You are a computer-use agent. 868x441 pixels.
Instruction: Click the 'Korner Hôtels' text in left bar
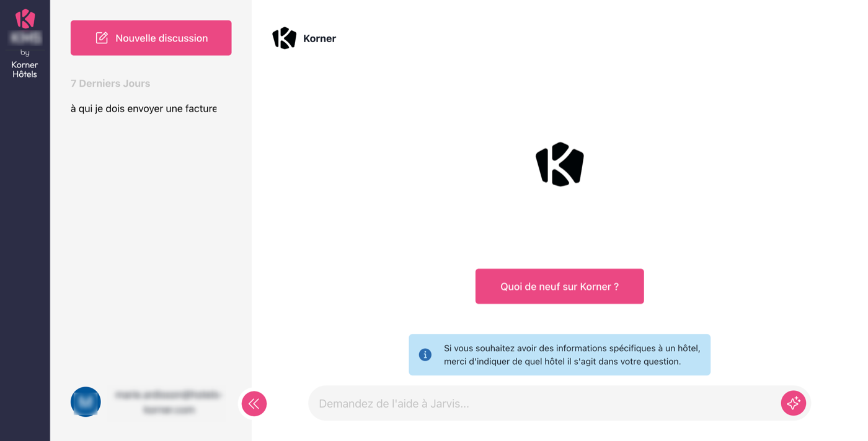click(25, 69)
